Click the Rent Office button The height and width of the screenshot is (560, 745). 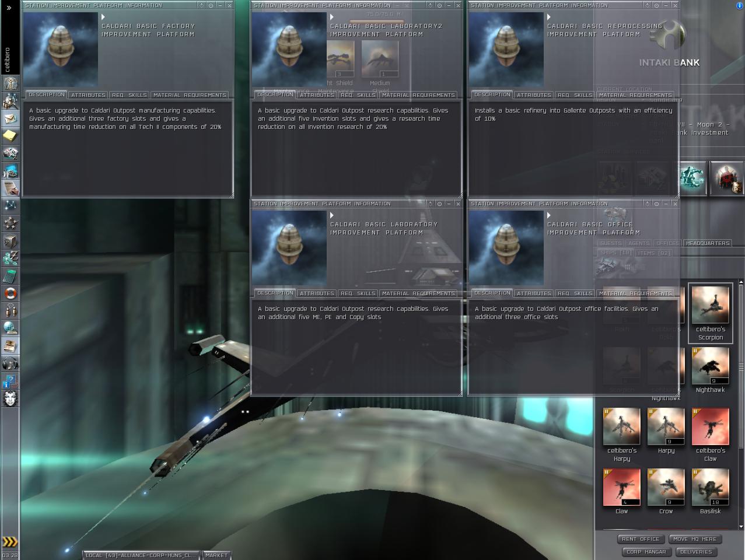[x=641, y=539]
